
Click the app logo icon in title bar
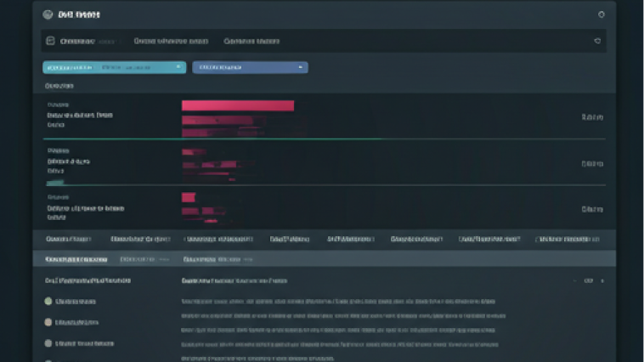(47, 14)
